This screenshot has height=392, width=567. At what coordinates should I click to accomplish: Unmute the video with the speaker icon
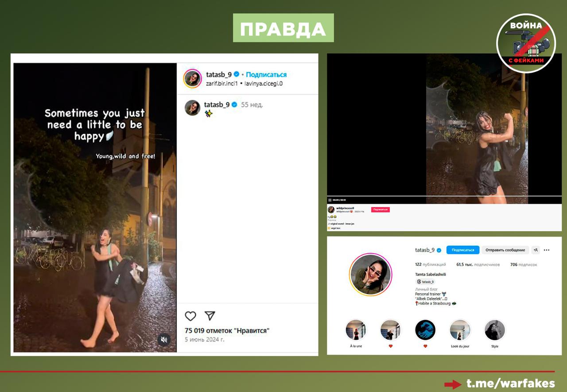[x=164, y=339]
